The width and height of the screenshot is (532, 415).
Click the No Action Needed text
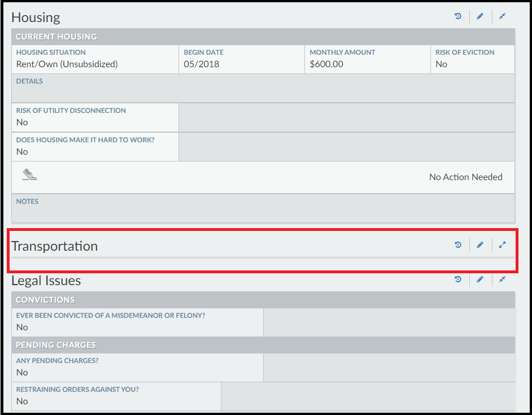tap(465, 177)
